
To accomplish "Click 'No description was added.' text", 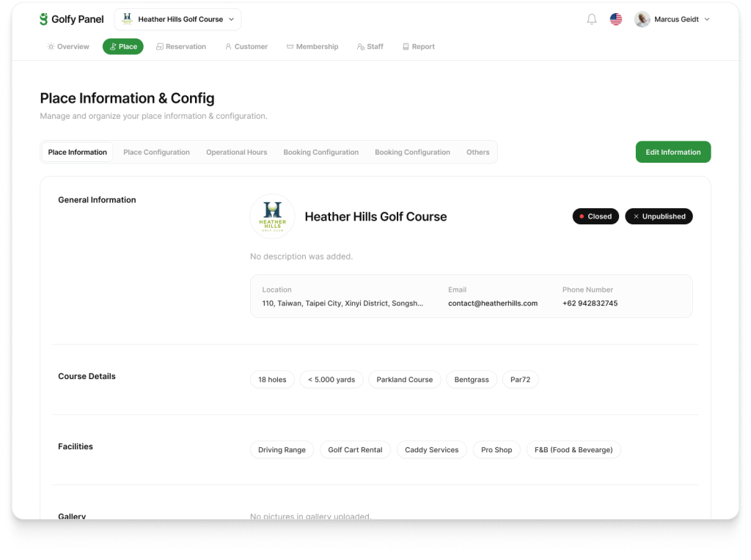I will [301, 257].
